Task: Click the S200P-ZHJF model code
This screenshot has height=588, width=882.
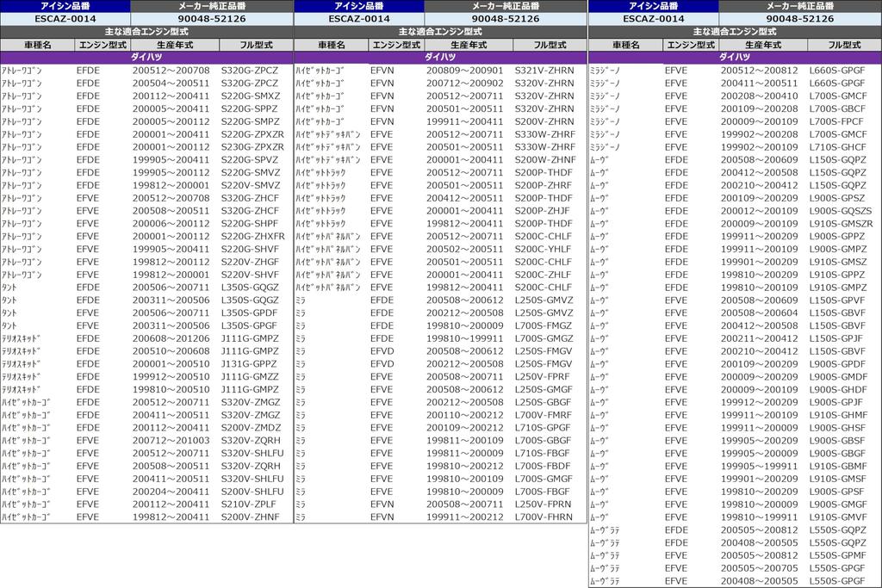Action: (x=543, y=210)
